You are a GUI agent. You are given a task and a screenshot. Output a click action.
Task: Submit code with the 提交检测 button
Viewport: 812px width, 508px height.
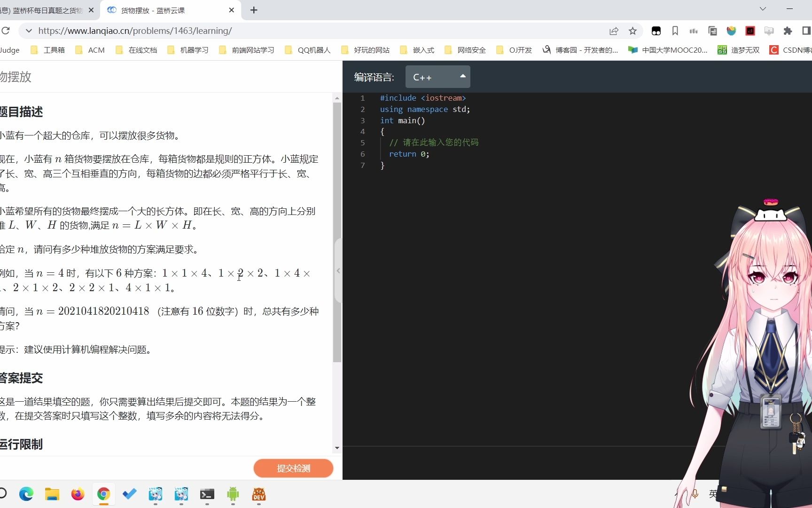click(294, 468)
